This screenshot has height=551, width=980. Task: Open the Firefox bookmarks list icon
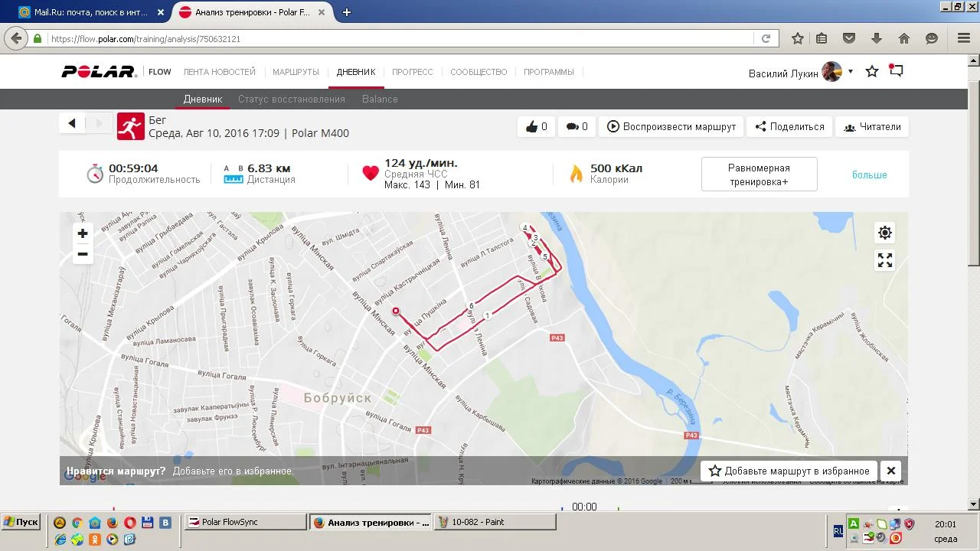[822, 38]
